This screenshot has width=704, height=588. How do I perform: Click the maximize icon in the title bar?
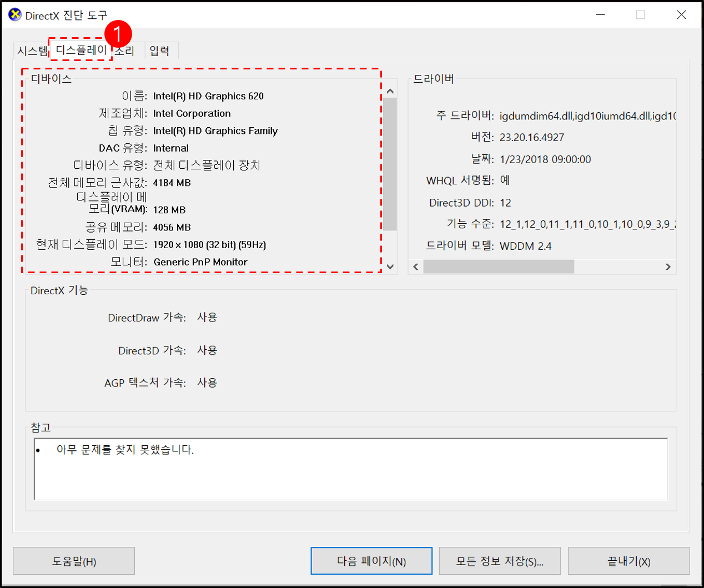641,15
